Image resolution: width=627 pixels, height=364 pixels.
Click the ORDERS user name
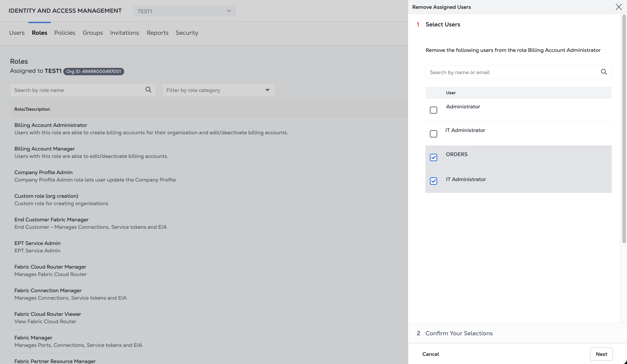(456, 154)
